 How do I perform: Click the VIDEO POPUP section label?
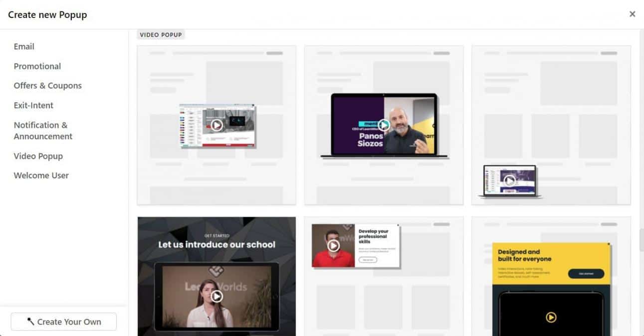[161, 35]
